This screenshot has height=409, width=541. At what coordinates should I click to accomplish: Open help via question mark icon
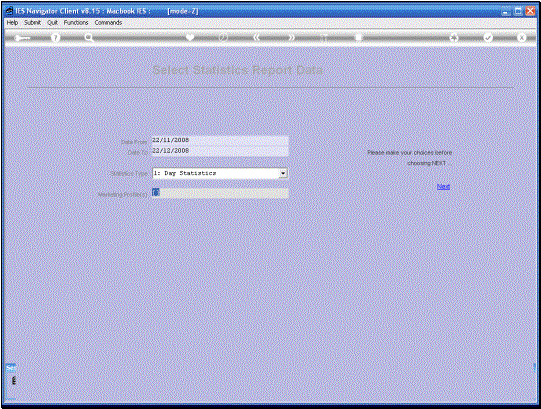tap(55, 38)
